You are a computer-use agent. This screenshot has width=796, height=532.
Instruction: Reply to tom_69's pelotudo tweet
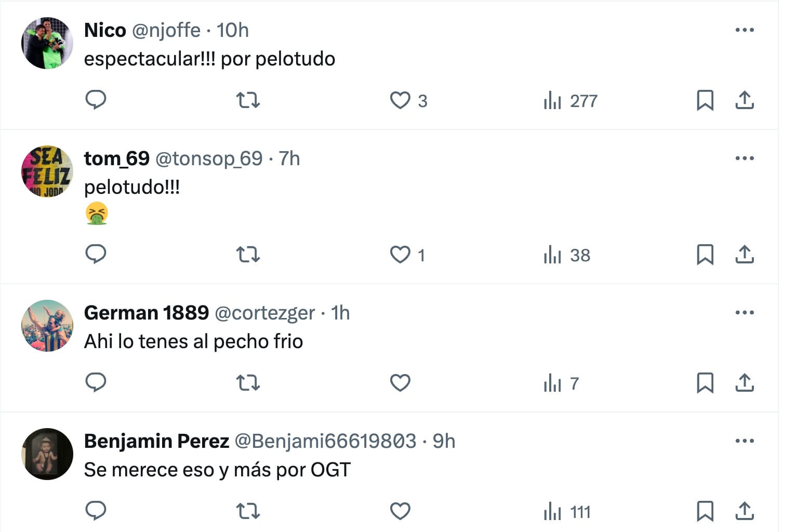(96, 255)
